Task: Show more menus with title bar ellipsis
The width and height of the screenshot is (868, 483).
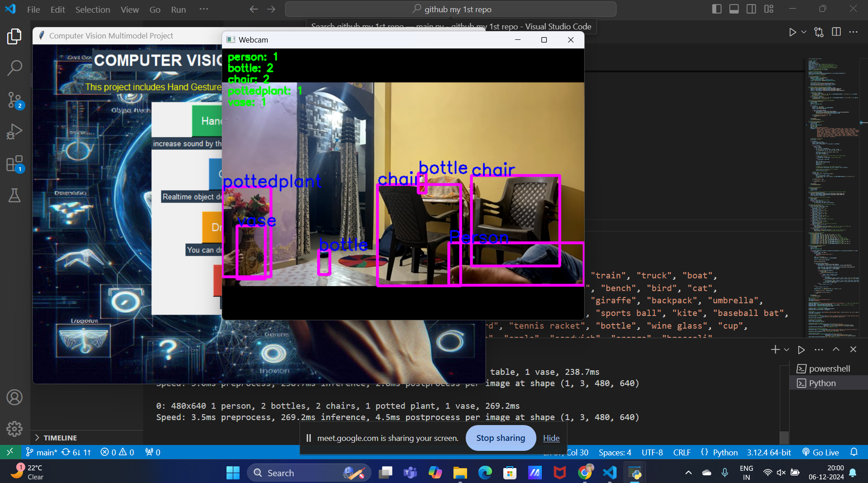Action: coord(204,9)
